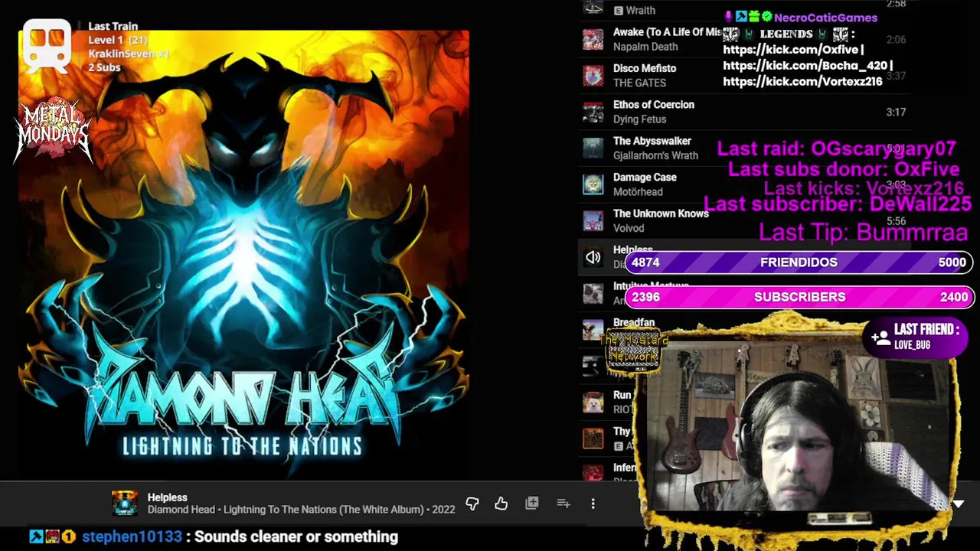Click Last Tip: Bummrraa text

click(x=863, y=232)
